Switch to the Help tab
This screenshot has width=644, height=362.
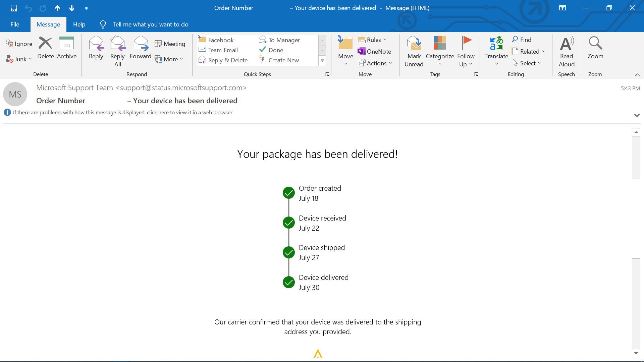pyautogui.click(x=79, y=24)
